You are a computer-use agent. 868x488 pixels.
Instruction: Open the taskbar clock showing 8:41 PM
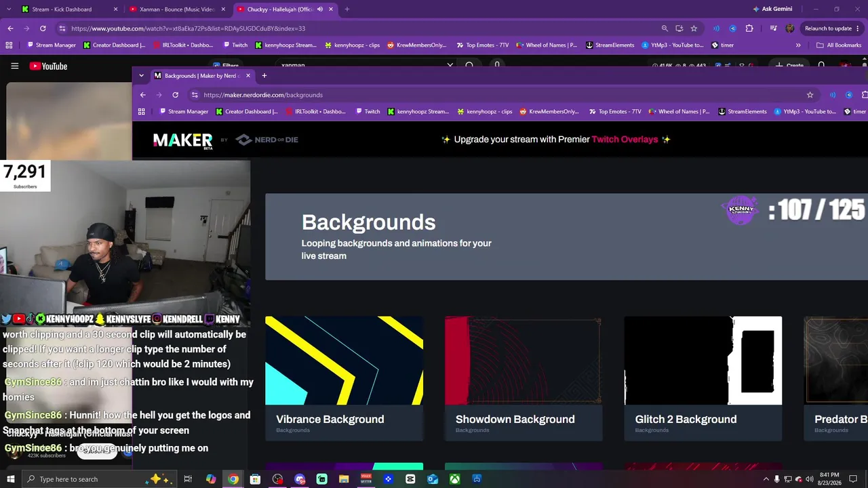point(829,479)
